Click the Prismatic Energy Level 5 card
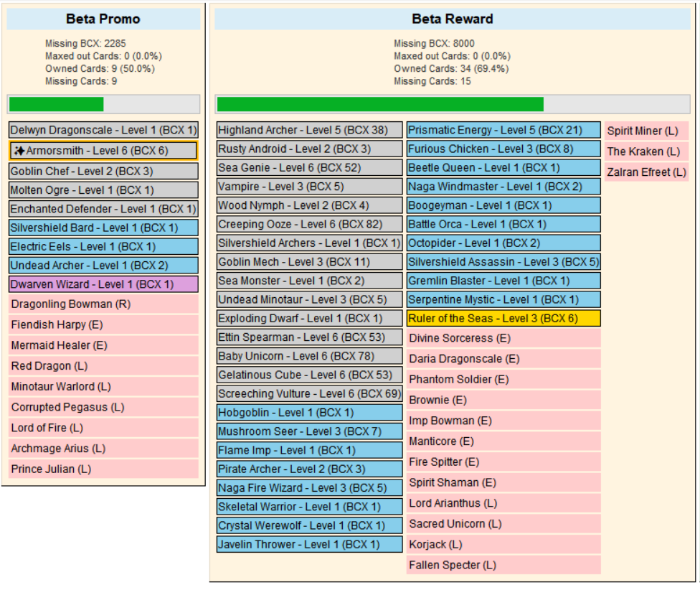Screen dimensions: 700x590 503,131
